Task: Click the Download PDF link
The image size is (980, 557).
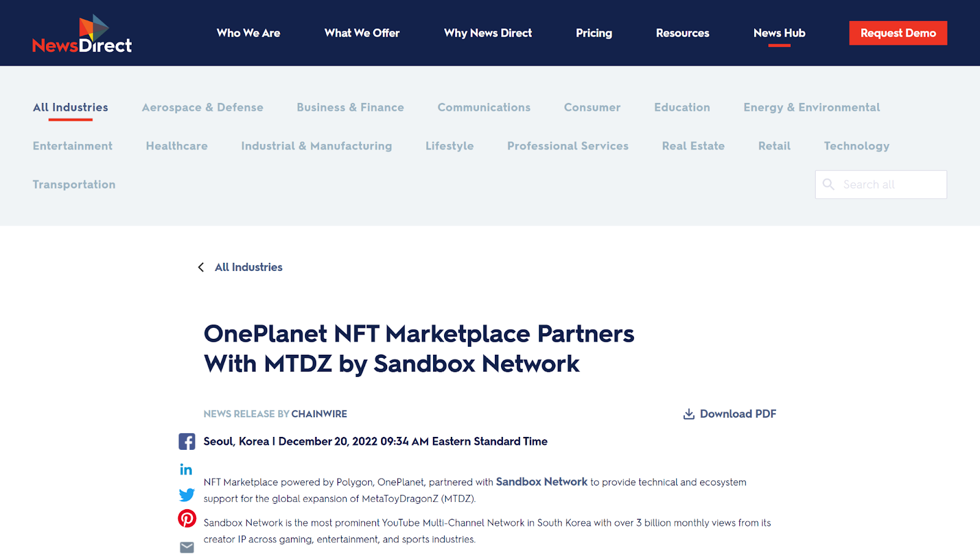Action: point(738,414)
